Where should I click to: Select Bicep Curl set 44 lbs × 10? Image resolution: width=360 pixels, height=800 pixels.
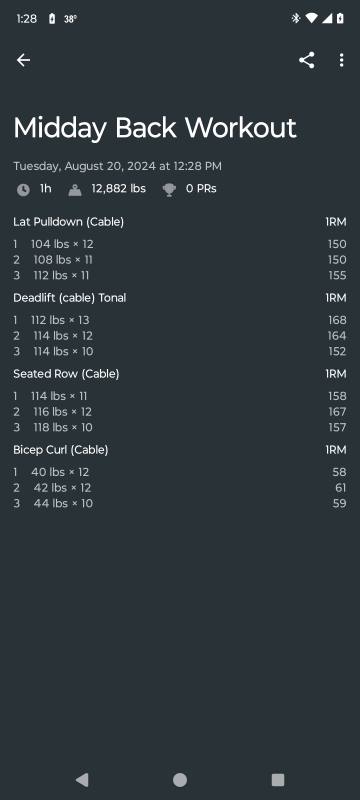pos(180,504)
